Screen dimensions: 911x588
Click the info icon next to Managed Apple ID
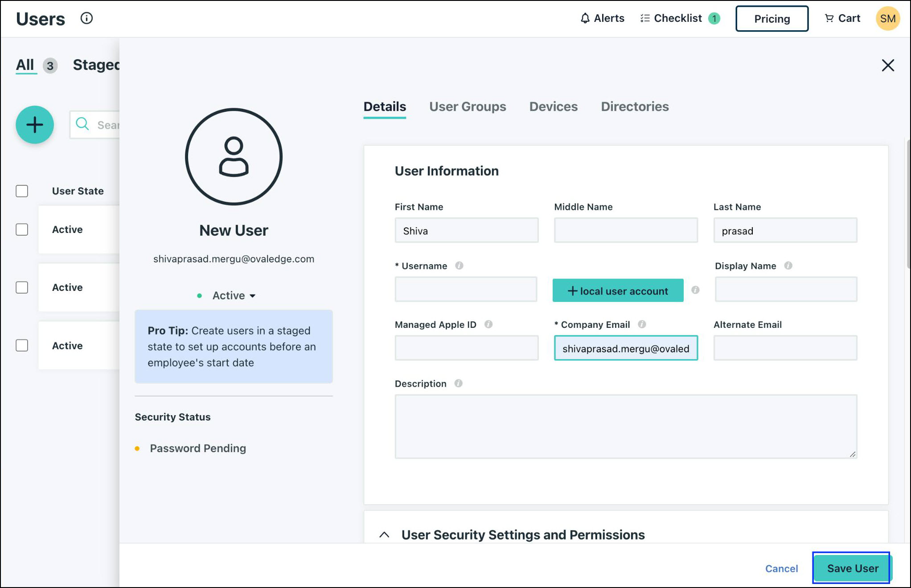[488, 324]
